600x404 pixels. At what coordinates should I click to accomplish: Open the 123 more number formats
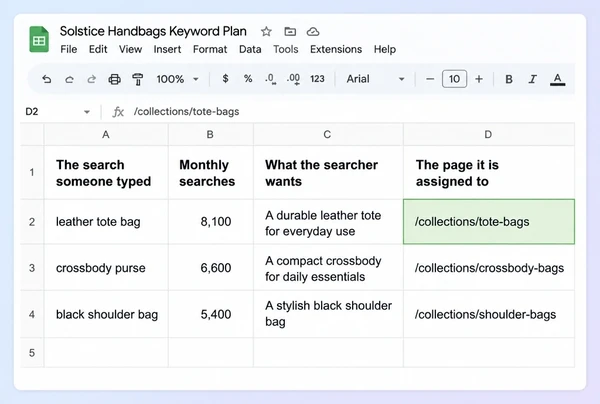[x=317, y=79]
